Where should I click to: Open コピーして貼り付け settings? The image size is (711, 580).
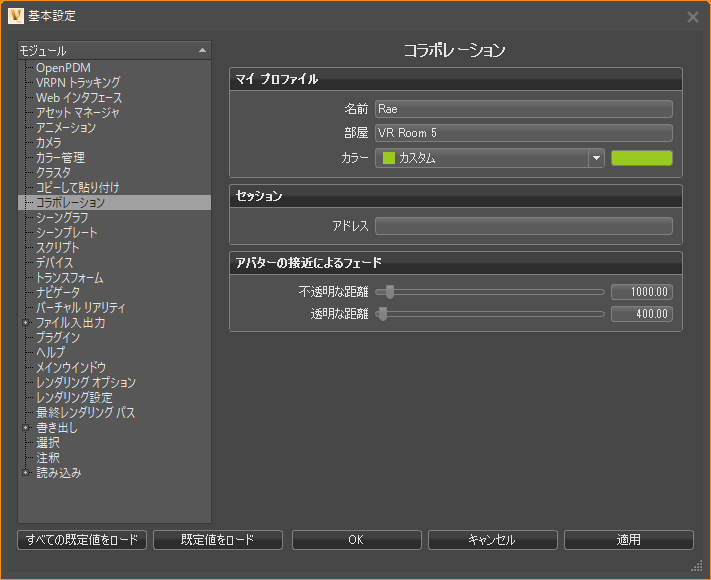78,187
